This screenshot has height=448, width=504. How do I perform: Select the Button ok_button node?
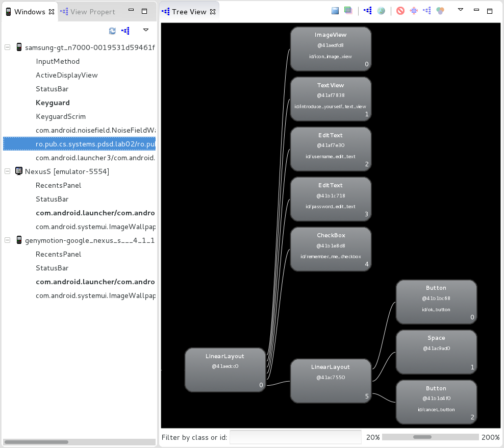436,302
